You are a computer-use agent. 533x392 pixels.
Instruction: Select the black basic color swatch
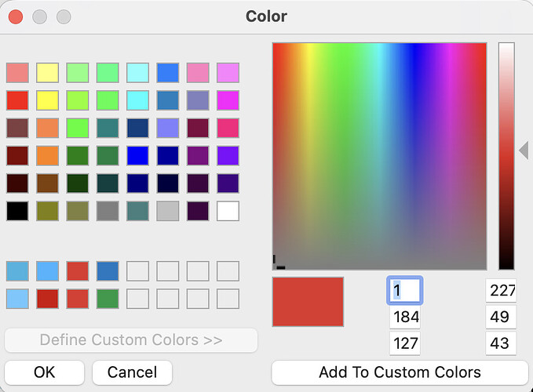pyautogui.click(x=17, y=211)
